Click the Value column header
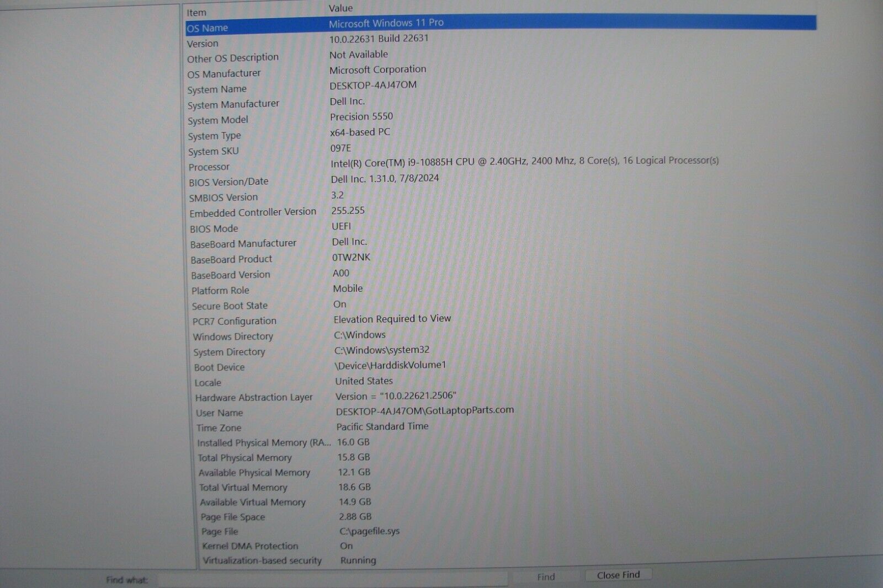 tap(341, 8)
